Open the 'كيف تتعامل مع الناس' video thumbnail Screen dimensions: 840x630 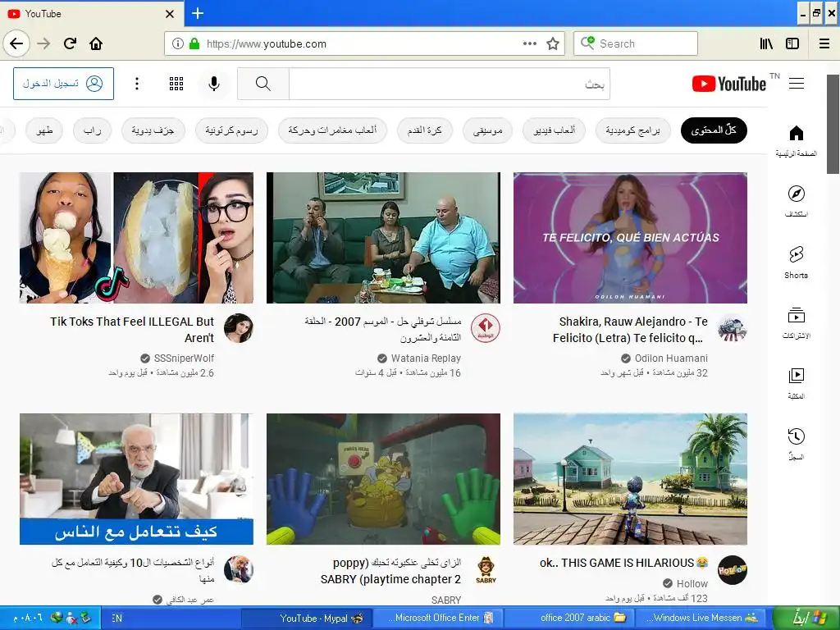click(x=137, y=479)
